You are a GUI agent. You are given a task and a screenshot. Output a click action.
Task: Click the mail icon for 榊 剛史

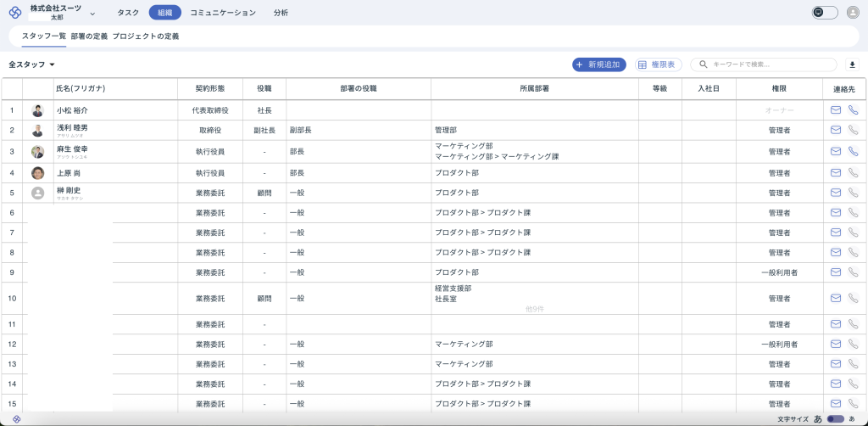[835, 193]
